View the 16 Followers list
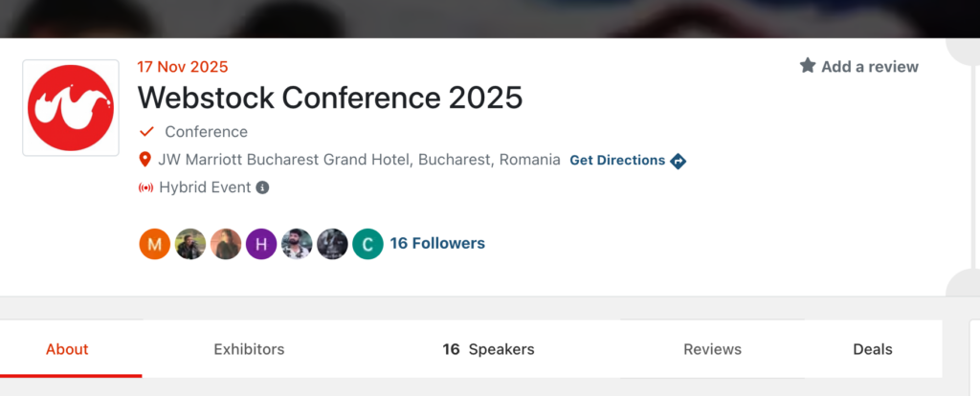Image resolution: width=980 pixels, height=396 pixels. (437, 244)
